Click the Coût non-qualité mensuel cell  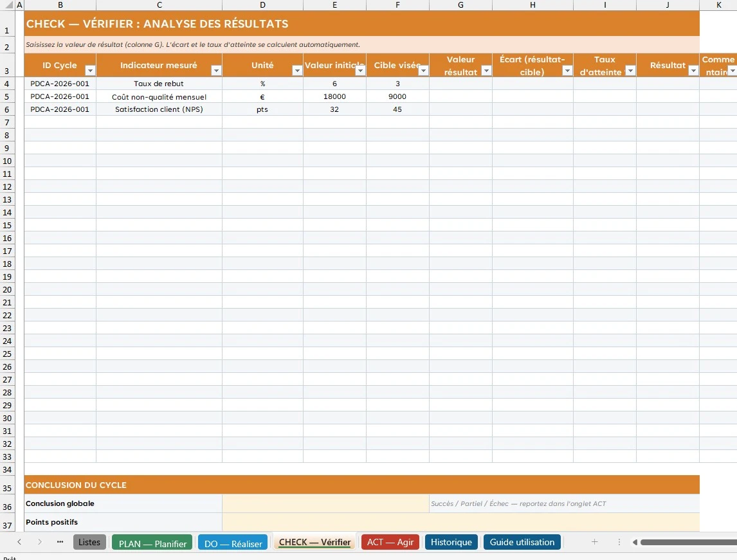point(159,97)
